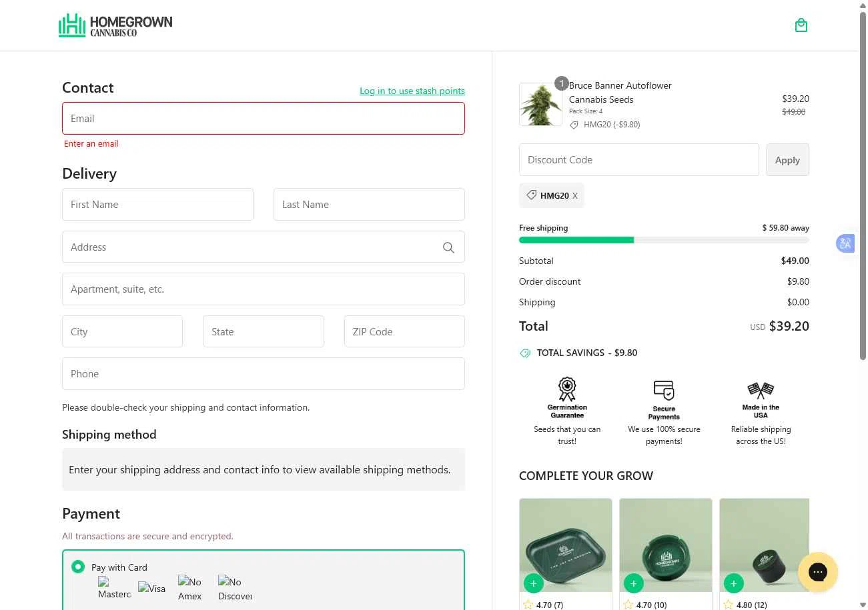Click the star rating 4.70 (7)
The width and height of the screenshot is (868, 610).
543,605
